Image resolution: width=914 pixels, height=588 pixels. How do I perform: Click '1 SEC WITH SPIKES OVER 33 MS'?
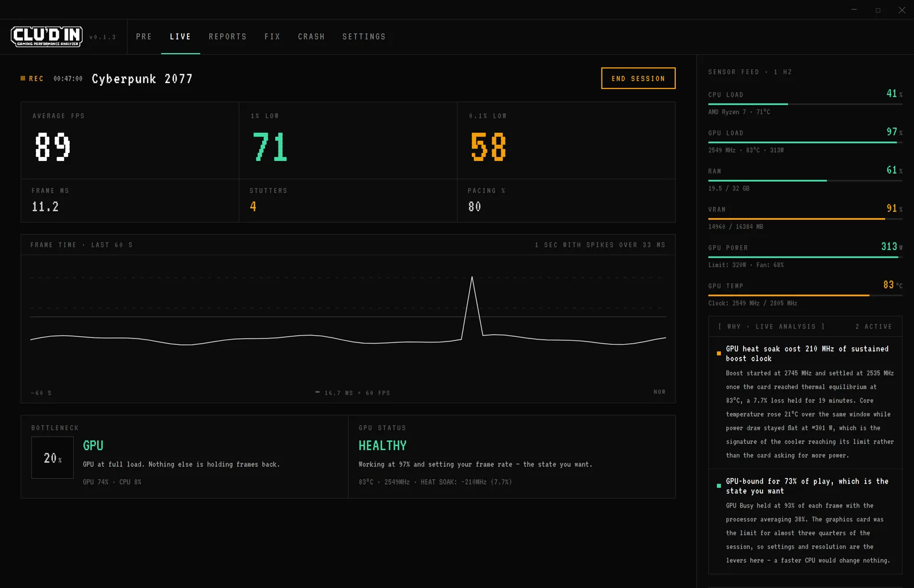coord(600,245)
